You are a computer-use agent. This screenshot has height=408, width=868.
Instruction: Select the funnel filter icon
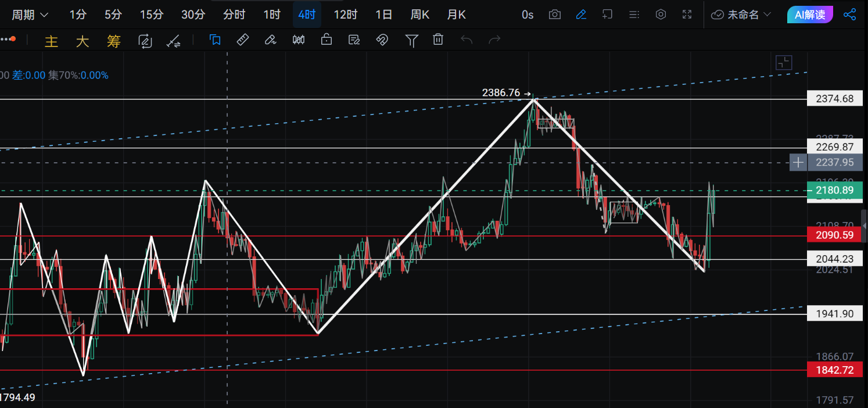(x=411, y=40)
